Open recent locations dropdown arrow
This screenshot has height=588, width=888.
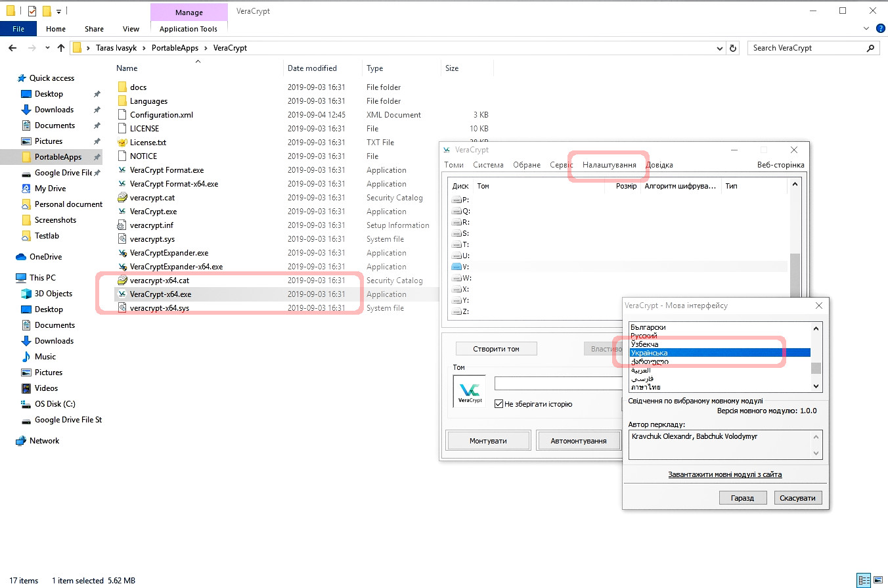pos(47,48)
